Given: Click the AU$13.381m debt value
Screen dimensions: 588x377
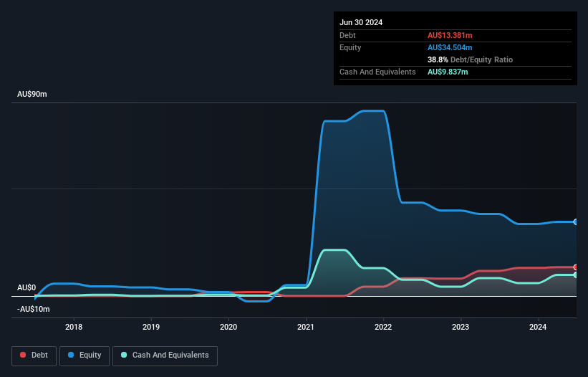Looking at the screenshot, I should click(450, 35).
